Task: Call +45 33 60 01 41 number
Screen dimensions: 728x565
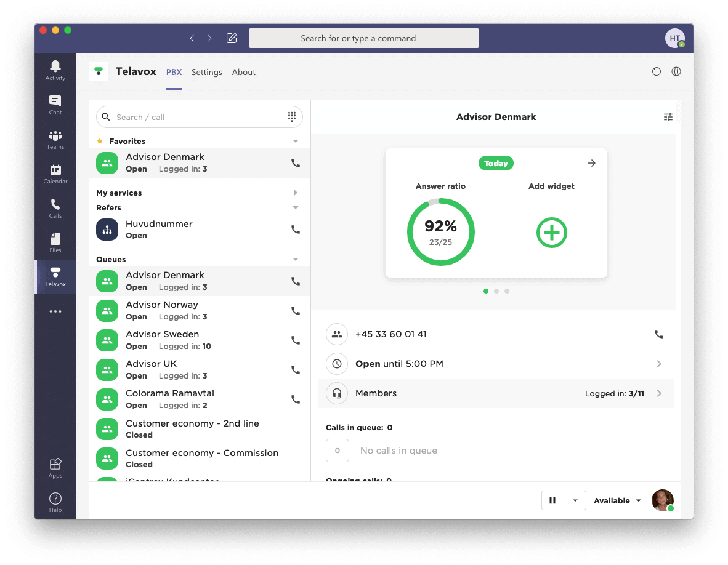Action: coord(659,334)
